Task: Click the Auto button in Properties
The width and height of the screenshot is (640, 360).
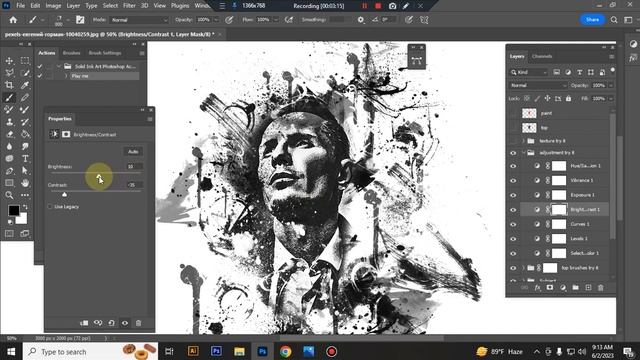Action: tap(133, 152)
